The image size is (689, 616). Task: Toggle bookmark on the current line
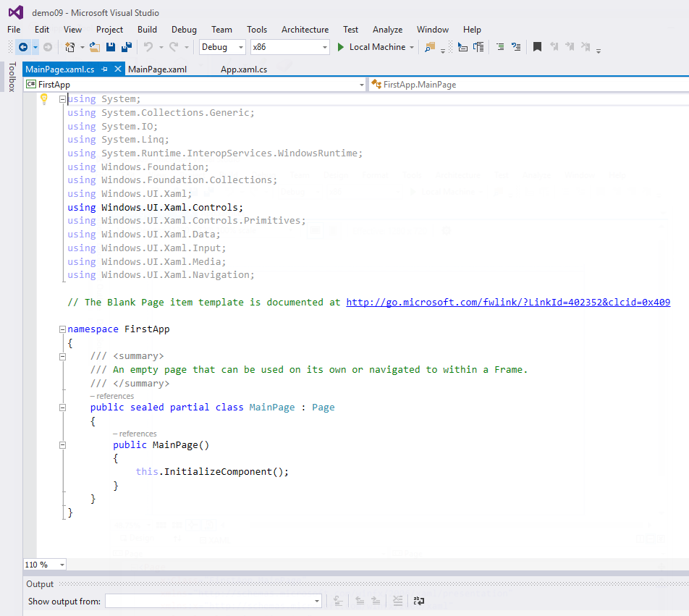[x=537, y=47]
